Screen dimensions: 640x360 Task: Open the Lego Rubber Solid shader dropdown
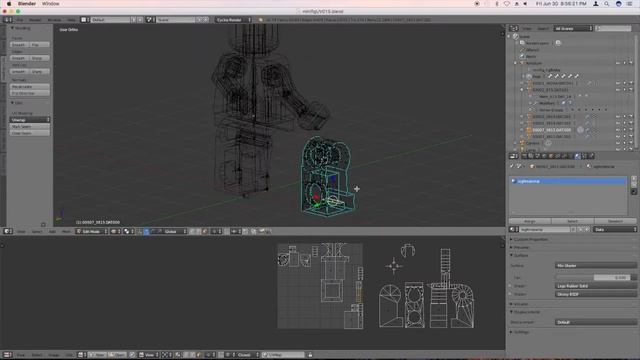click(596, 286)
